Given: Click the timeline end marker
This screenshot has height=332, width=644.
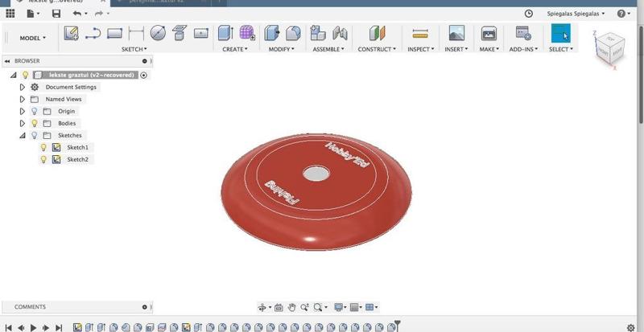Looking at the screenshot, I should (x=397, y=326).
